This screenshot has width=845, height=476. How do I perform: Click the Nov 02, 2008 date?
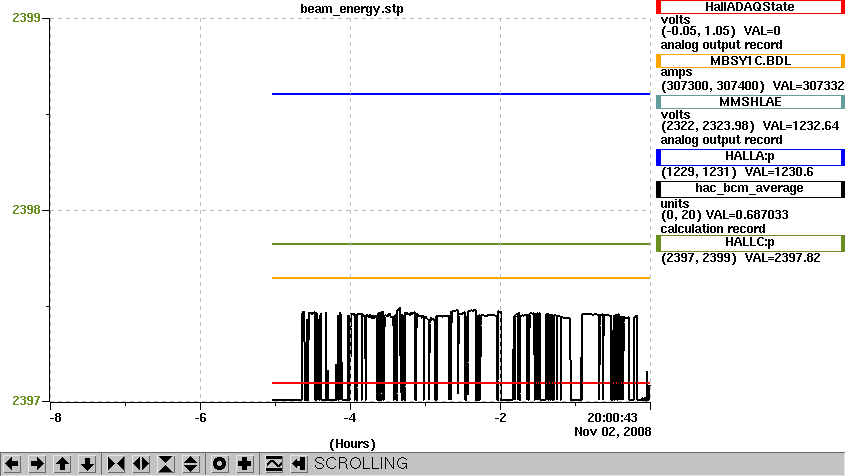click(613, 432)
